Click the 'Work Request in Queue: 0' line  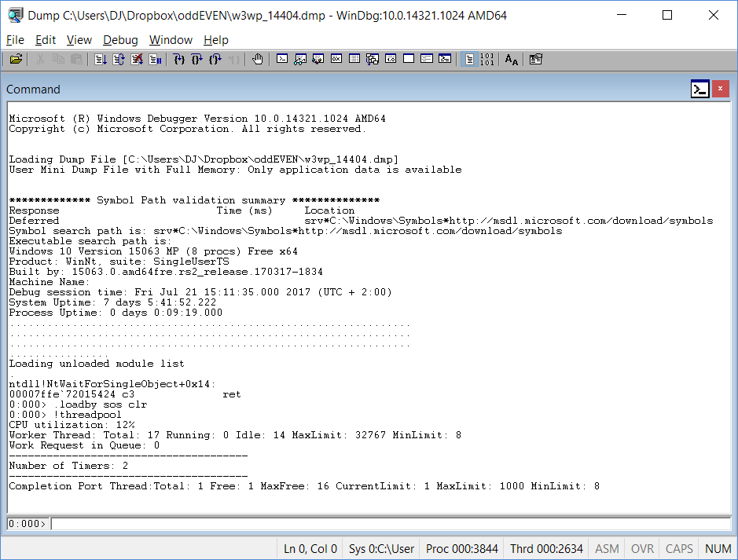[x=84, y=445]
